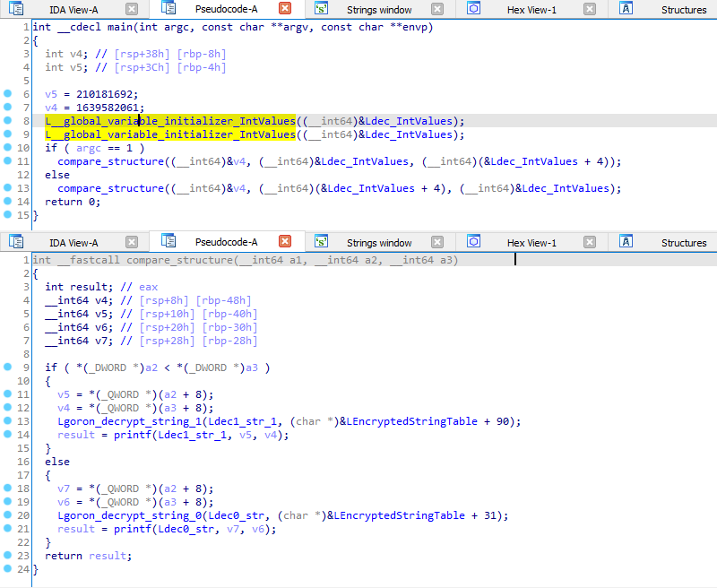The height and width of the screenshot is (588, 717).
Task: Close Pseudocode-A tab in top pane
Action: 285,8
